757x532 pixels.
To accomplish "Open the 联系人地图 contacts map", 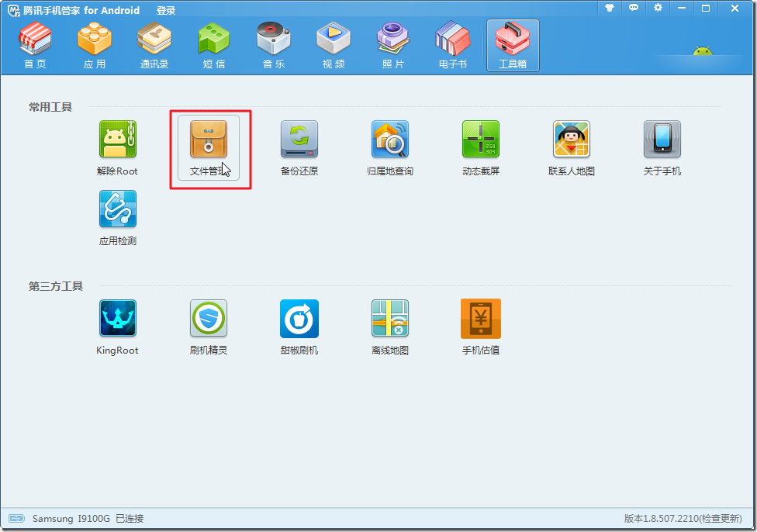I will (x=572, y=148).
